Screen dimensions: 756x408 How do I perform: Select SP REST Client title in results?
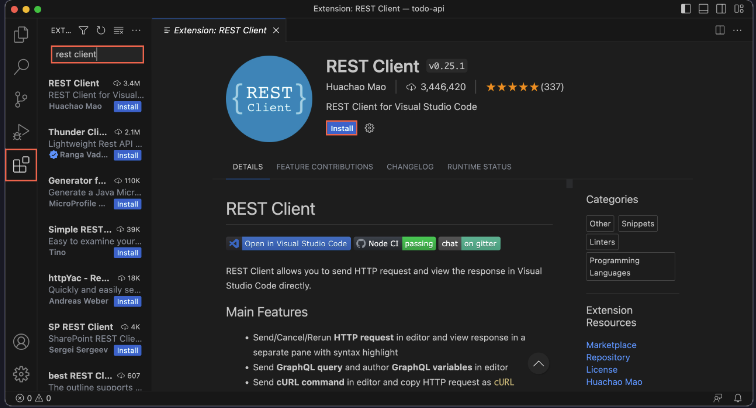pyautogui.click(x=81, y=327)
